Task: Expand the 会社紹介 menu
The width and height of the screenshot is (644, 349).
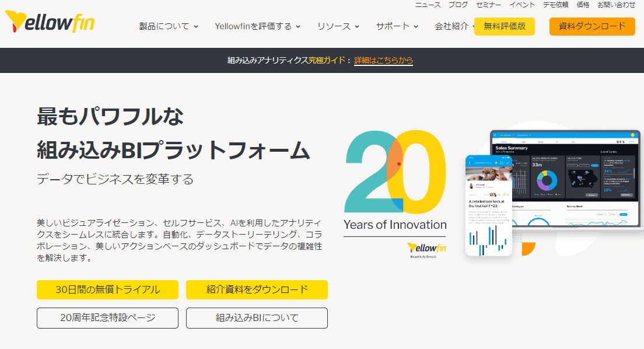Action: tap(453, 26)
